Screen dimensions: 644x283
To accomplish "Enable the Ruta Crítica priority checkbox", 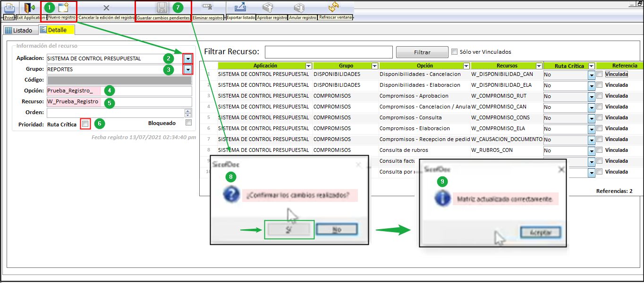I will pos(85,124).
